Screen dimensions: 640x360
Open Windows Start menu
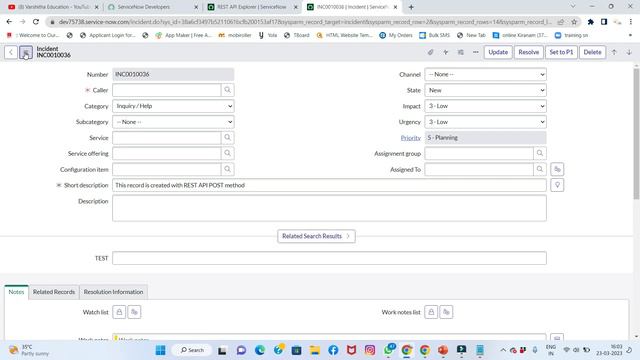tap(160, 350)
